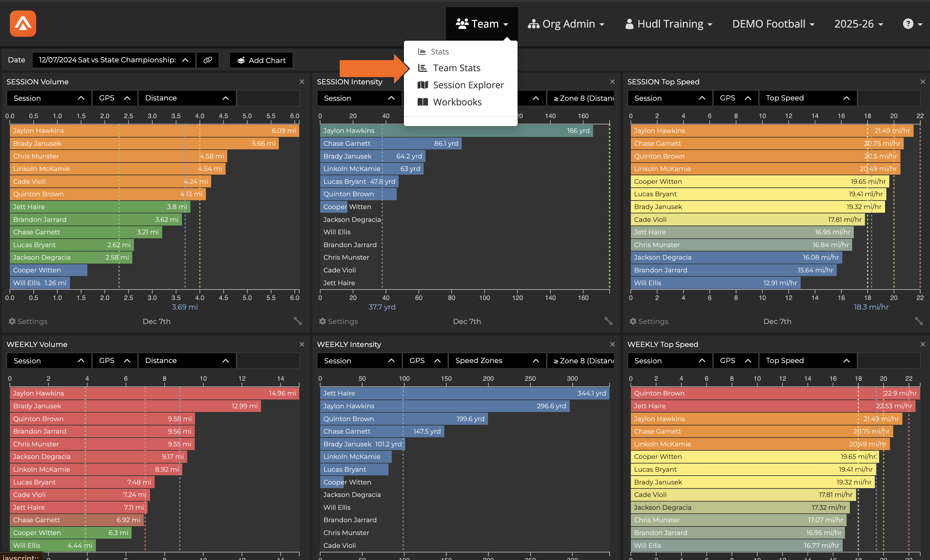The image size is (930, 560).
Task: Open GPS dropdown in SESSION Top Speed chart
Action: point(735,98)
